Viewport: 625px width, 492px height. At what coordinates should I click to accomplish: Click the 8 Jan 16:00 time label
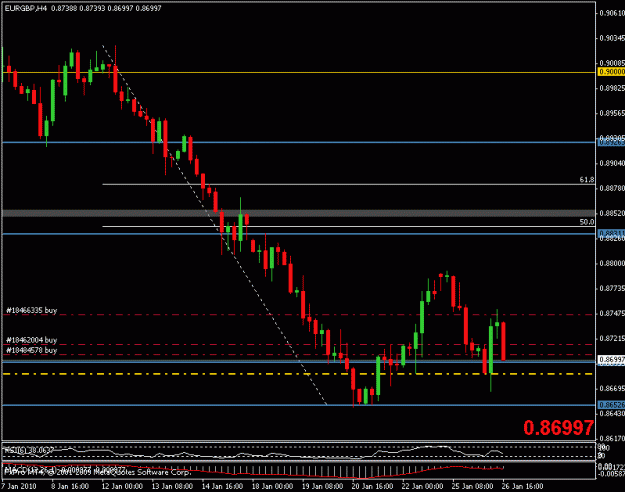pos(70,486)
